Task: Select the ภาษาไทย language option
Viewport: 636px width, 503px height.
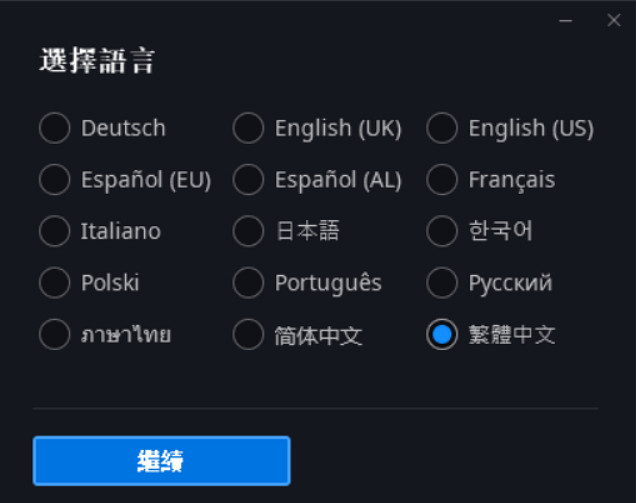Action: [54, 334]
